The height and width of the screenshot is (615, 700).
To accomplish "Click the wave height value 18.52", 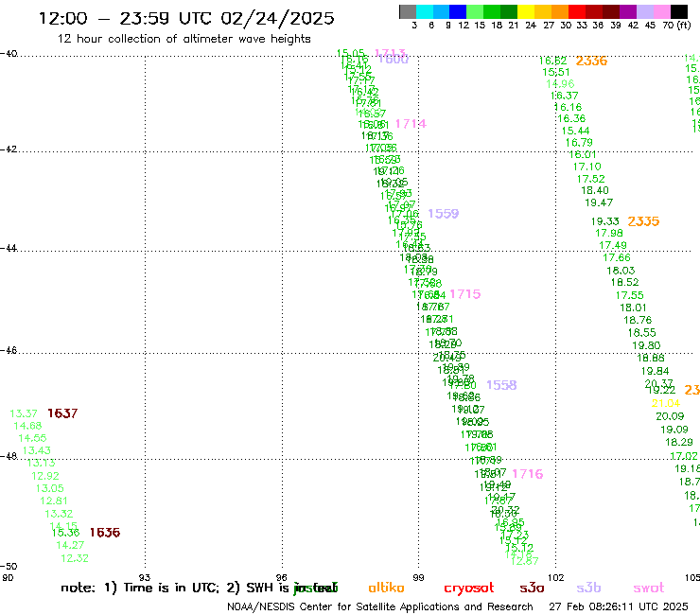I will (x=624, y=282).
